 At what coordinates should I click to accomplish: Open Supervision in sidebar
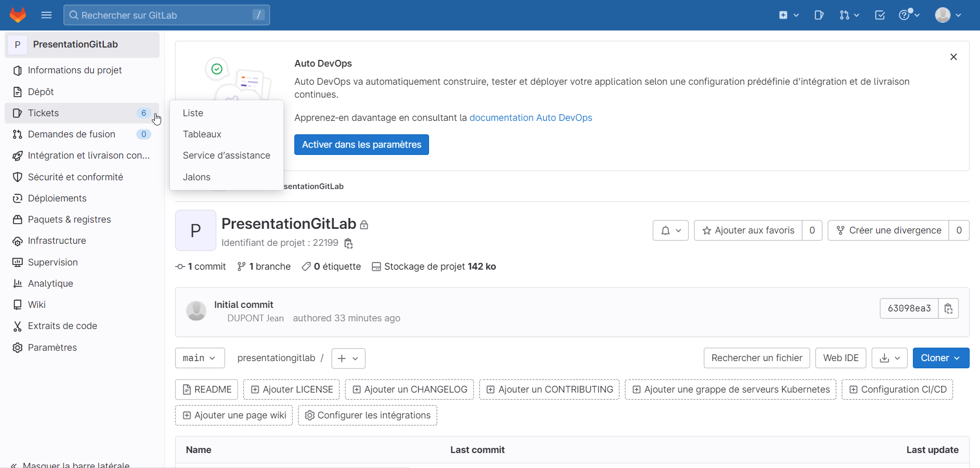point(82,262)
